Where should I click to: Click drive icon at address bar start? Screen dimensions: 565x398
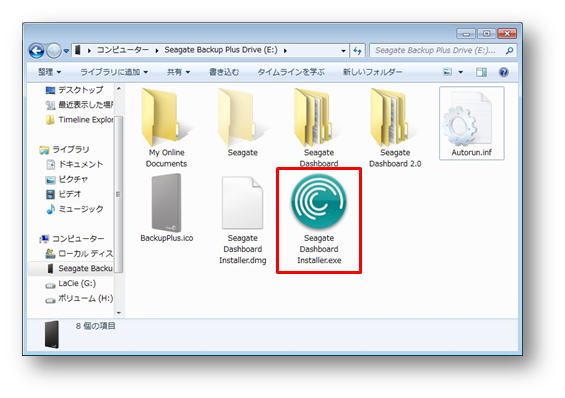point(77,50)
